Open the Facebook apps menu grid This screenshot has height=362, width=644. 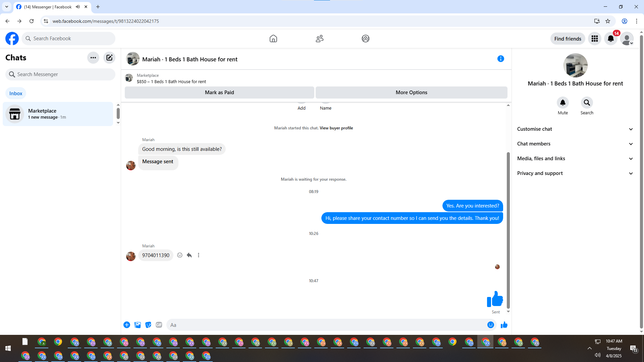[594, 39]
